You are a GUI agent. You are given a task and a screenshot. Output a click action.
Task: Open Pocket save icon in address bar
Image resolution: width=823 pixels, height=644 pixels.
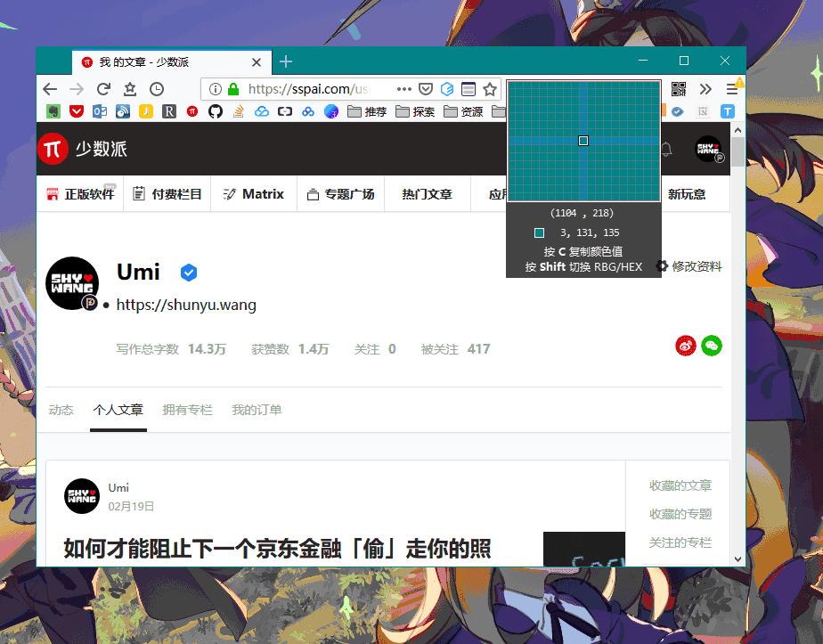(425, 89)
